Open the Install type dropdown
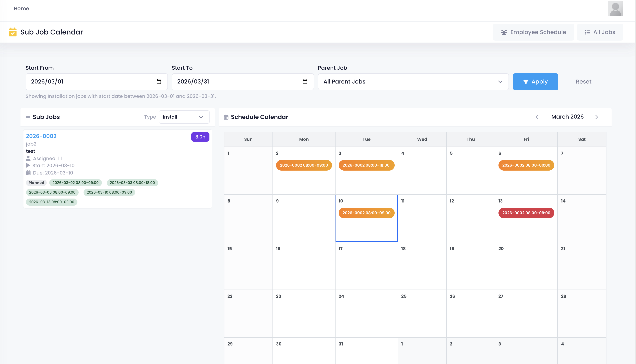 pos(184,117)
